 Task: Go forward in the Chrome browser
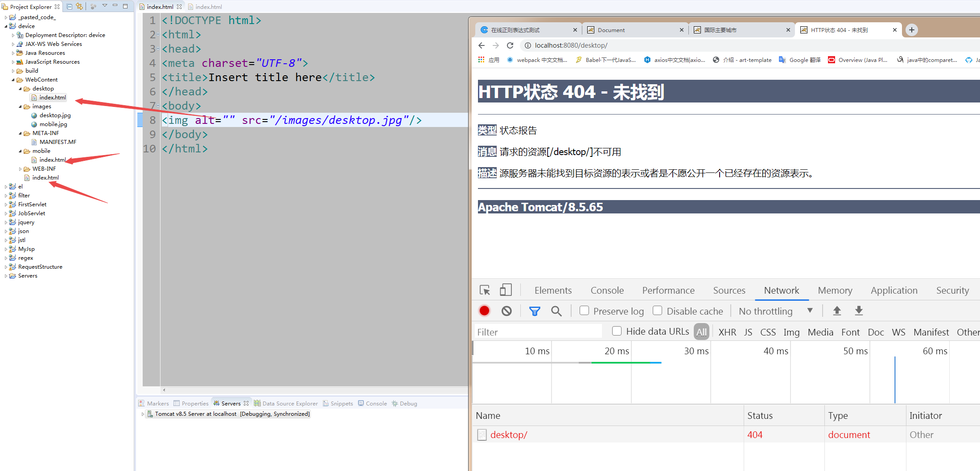tap(496, 45)
